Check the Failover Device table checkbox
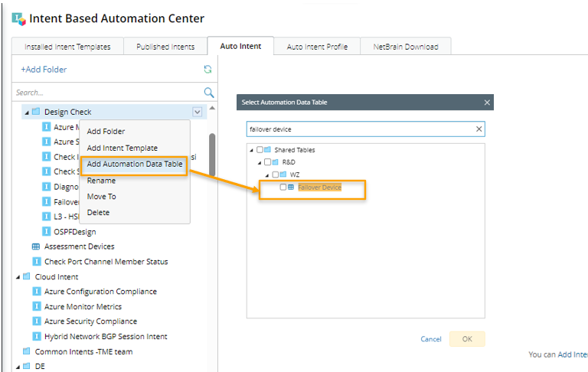Screen dimensions: 588x372 283,187
